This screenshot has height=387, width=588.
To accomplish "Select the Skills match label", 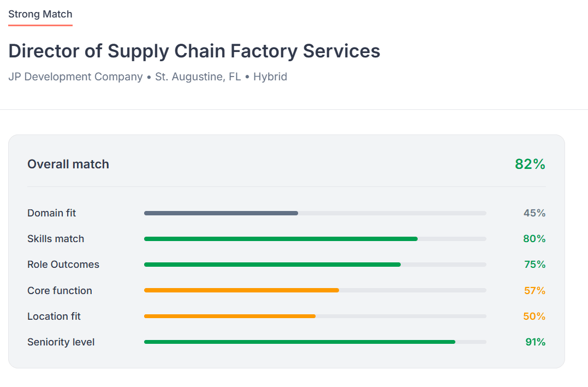I will (56, 239).
